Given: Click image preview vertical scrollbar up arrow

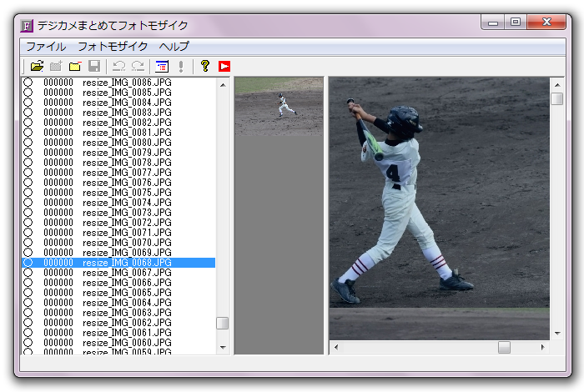Looking at the screenshot, I should coord(557,85).
